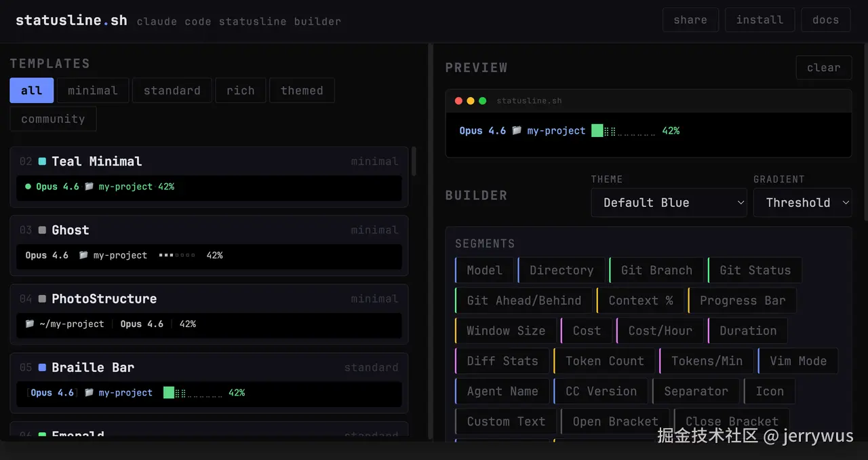Add the Cost/Hour segment
This screenshot has height=460, width=868.
(660, 330)
